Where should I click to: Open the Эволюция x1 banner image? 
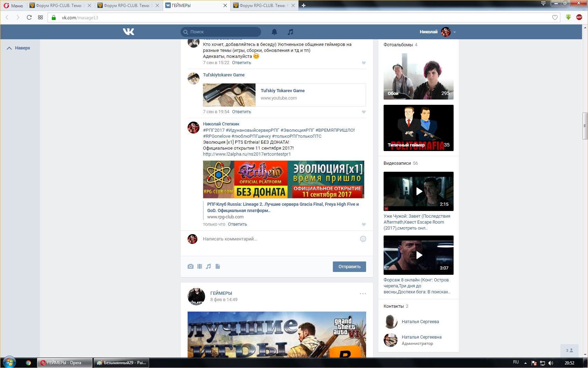[x=283, y=179]
